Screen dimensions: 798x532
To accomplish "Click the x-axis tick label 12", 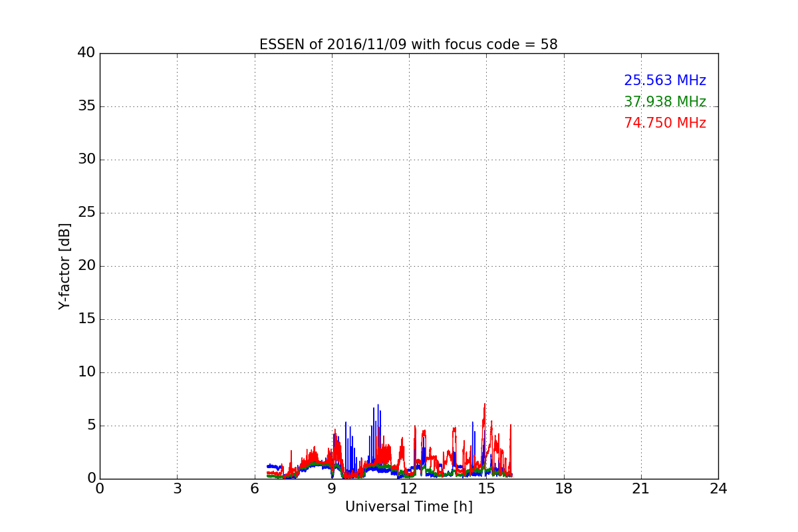I will coord(409,489).
